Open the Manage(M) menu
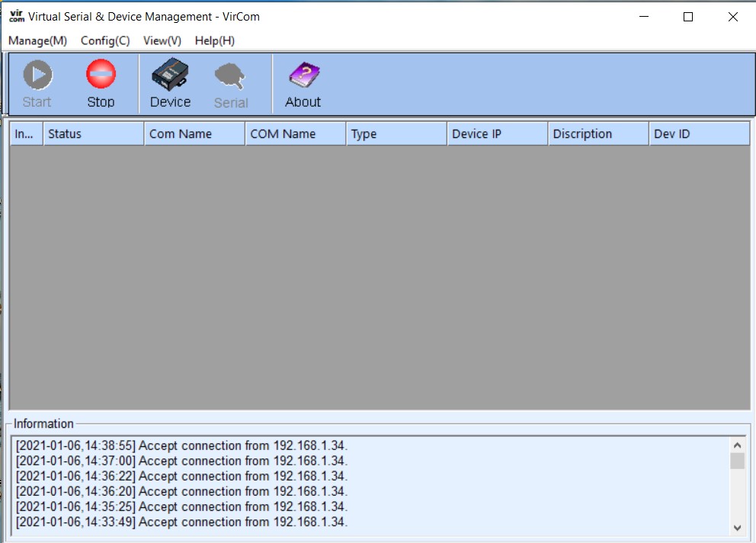This screenshot has width=756, height=543. (x=37, y=40)
